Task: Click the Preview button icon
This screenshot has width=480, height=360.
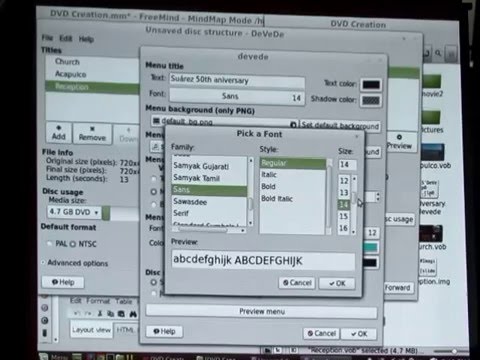Action: pos(399,137)
